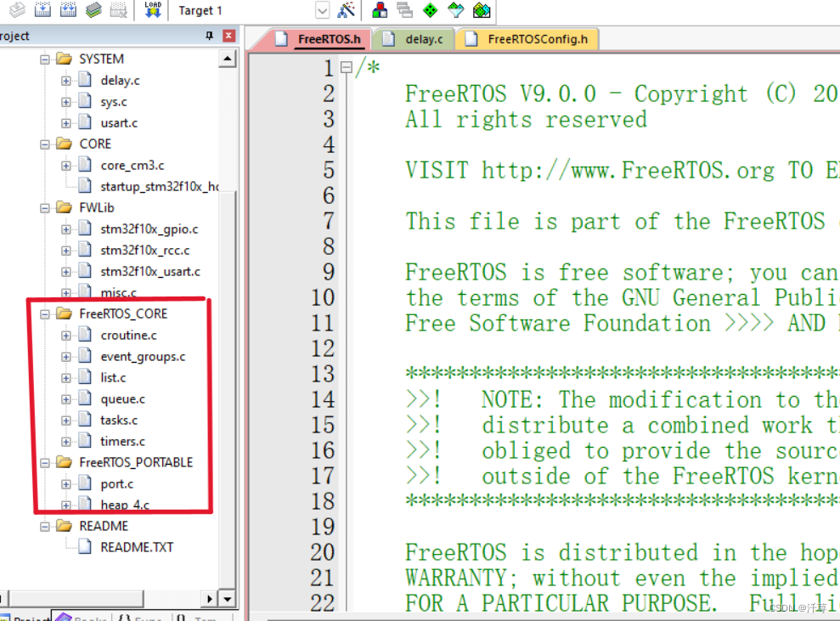Select the event_groups.c file
840x621 pixels.
coord(143,356)
